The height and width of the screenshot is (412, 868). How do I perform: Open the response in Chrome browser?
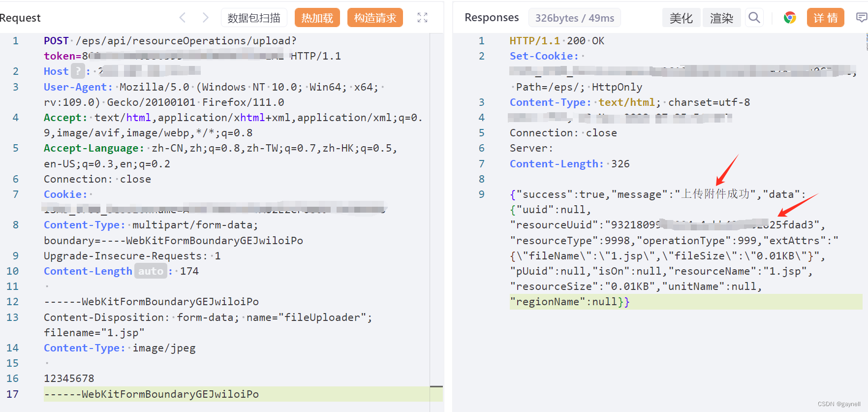coord(790,18)
